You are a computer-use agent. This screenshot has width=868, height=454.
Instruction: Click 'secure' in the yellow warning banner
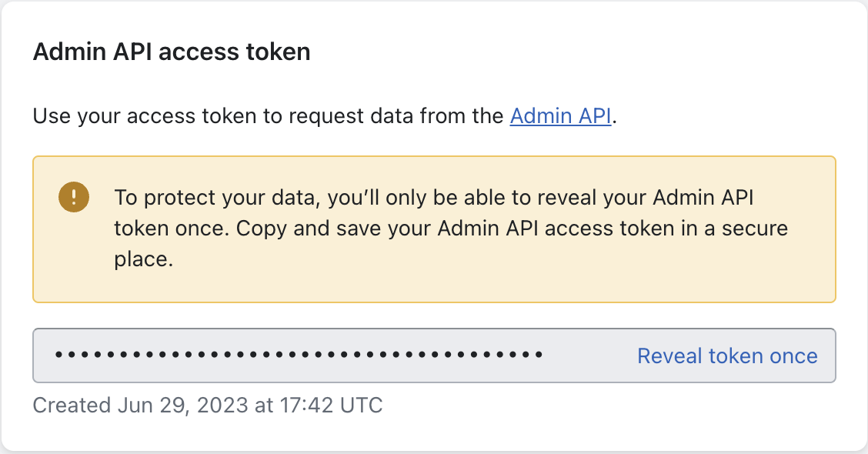coord(755,229)
